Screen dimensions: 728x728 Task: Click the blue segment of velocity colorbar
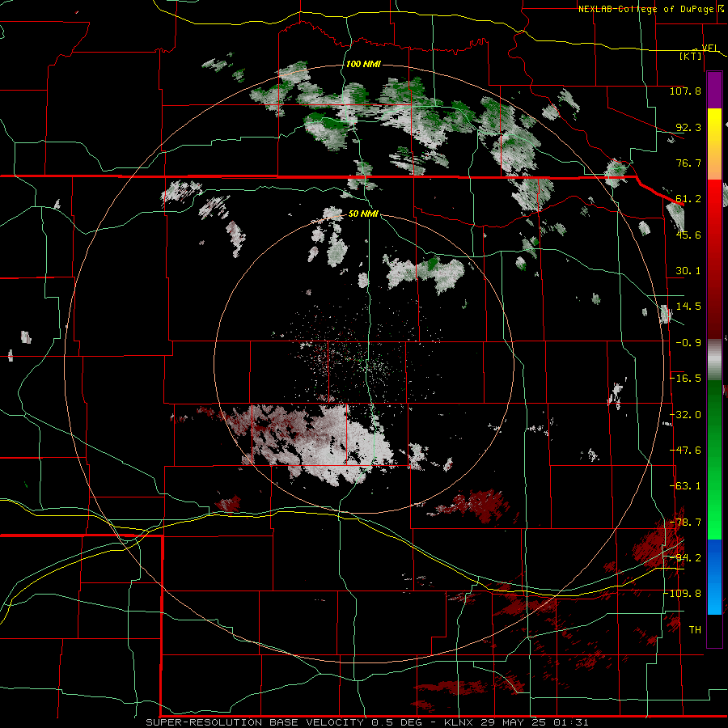click(x=714, y=577)
